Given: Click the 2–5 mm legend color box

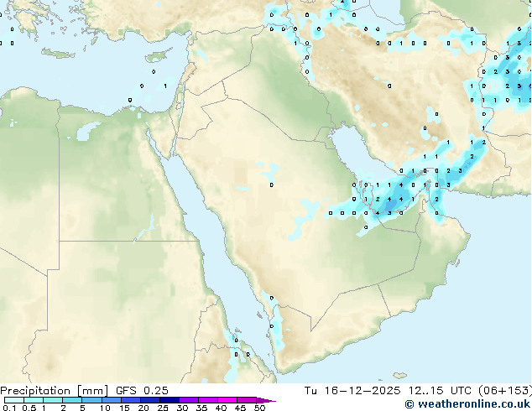Looking at the screenshot, I should 72,400.
